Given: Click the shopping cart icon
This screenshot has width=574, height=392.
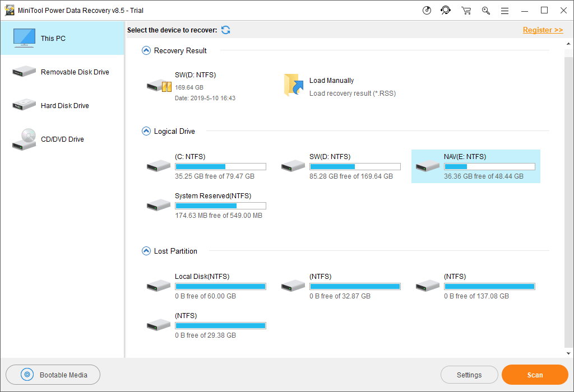Looking at the screenshot, I should click(x=466, y=10).
